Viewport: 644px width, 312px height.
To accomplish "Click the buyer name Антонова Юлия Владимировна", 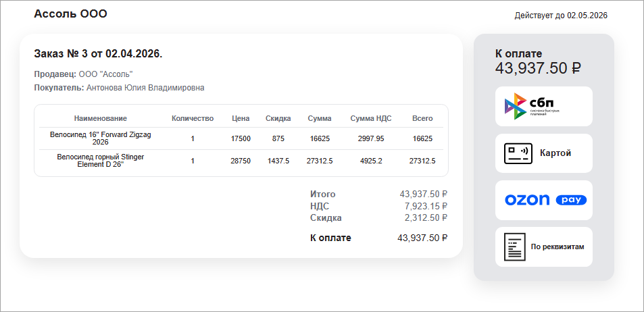I will [145, 88].
